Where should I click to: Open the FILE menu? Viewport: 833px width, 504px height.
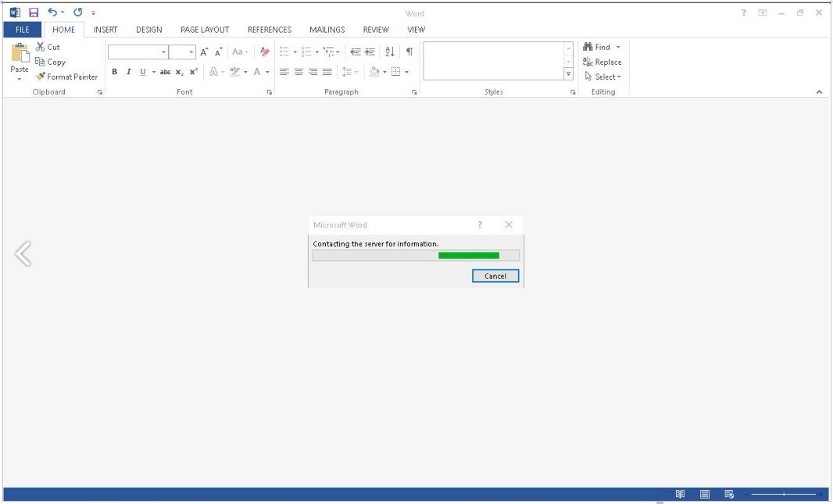[x=21, y=29]
